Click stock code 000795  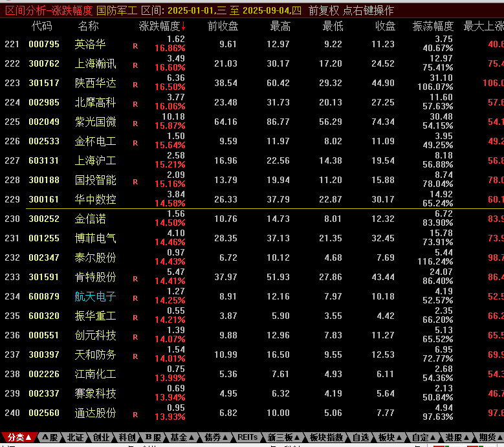click(44, 44)
